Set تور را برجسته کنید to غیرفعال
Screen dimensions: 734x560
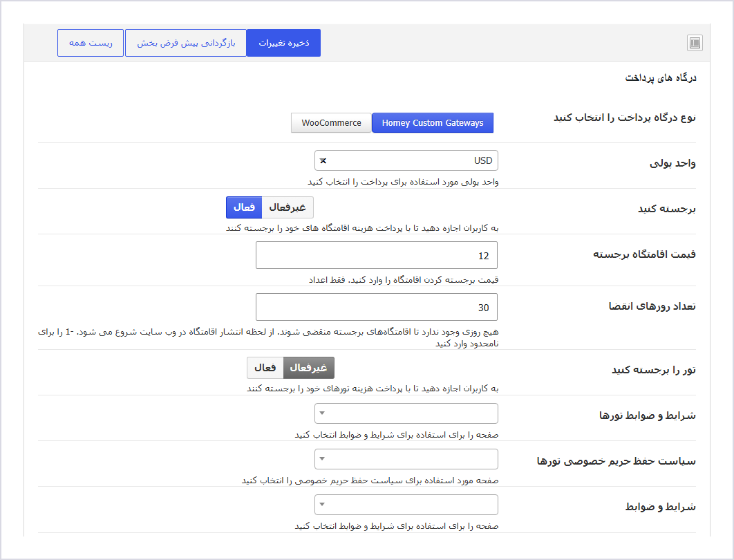(308, 368)
